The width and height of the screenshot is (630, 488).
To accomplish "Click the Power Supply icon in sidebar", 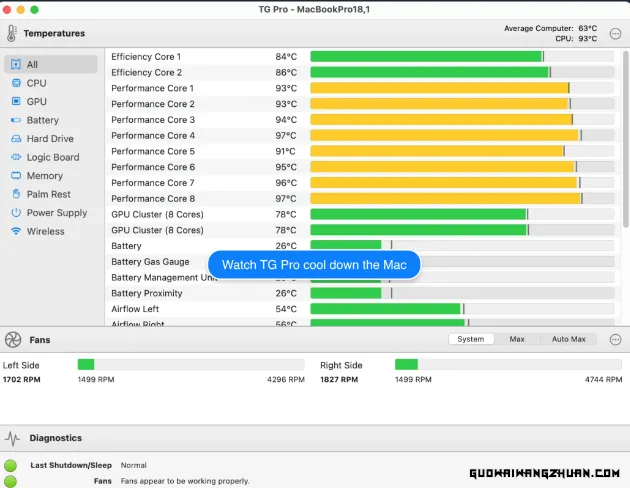I will (16, 212).
